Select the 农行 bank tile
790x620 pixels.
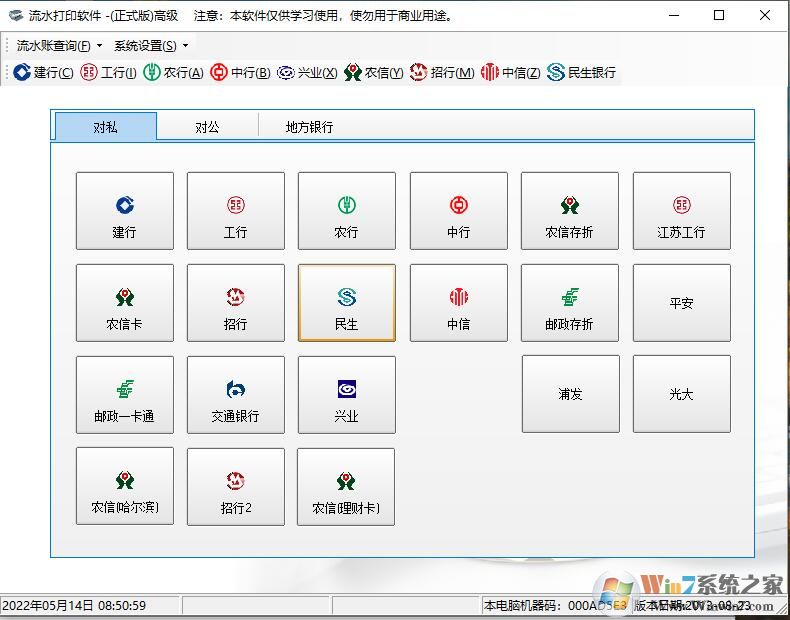tap(347, 211)
